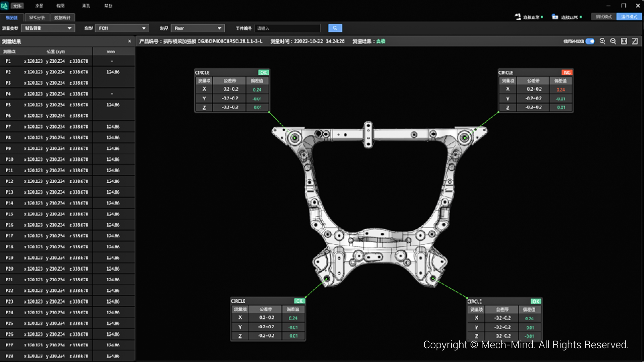
Task: Click the blue search button
Action: pos(335,28)
